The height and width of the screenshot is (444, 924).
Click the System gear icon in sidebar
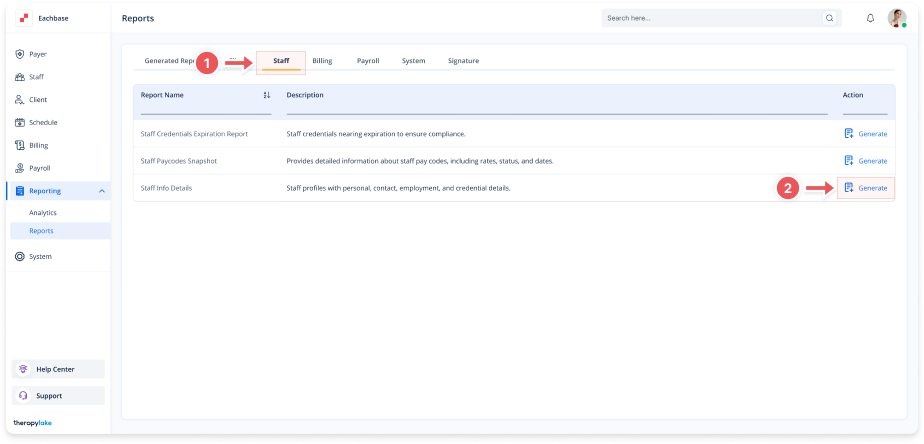click(x=19, y=256)
